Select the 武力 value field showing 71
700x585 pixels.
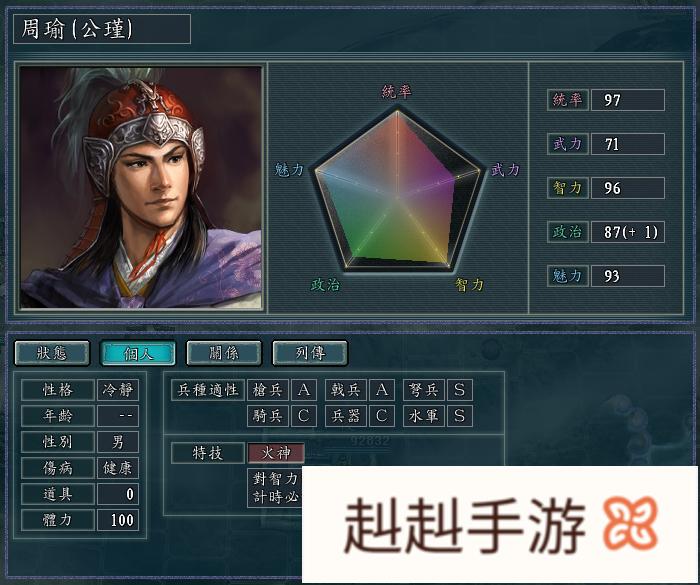628,144
